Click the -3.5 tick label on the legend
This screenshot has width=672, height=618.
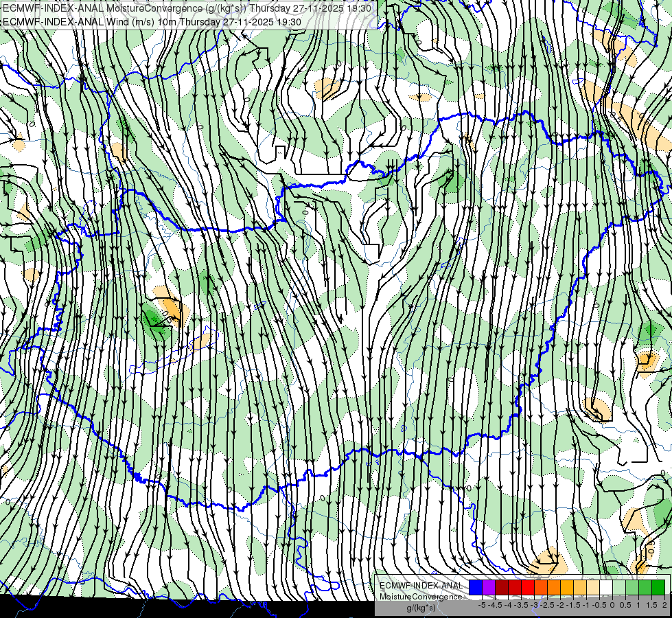521,605
